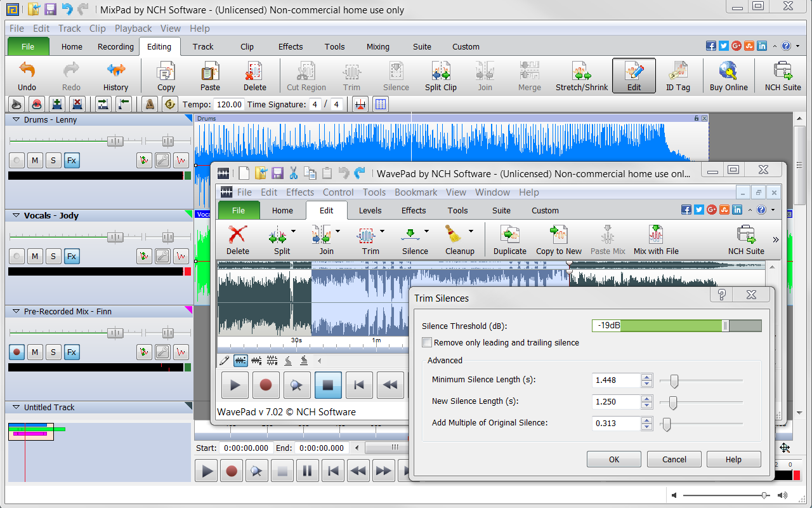Image resolution: width=812 pixels, height=508 pixels.
Task: Open the Effects menu in WavePad
Action: [299, 192]
